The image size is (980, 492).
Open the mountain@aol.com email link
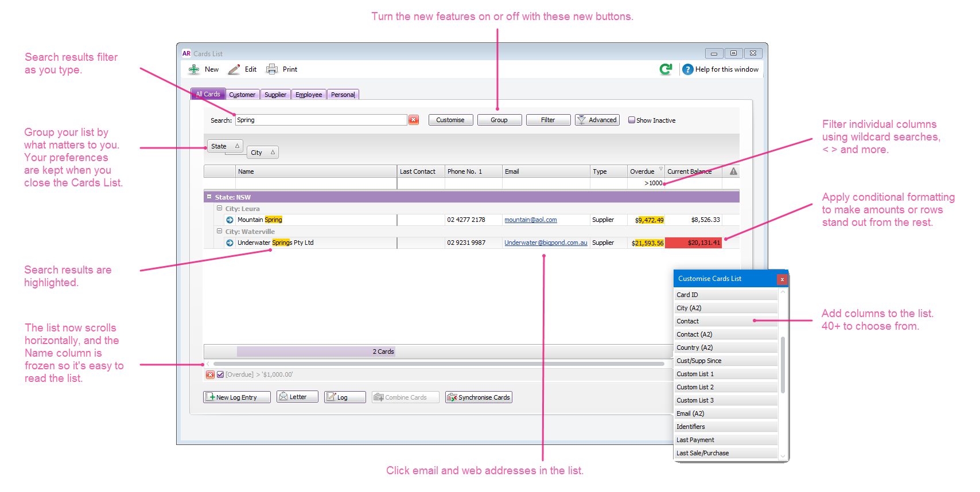[x=531, y=220]
